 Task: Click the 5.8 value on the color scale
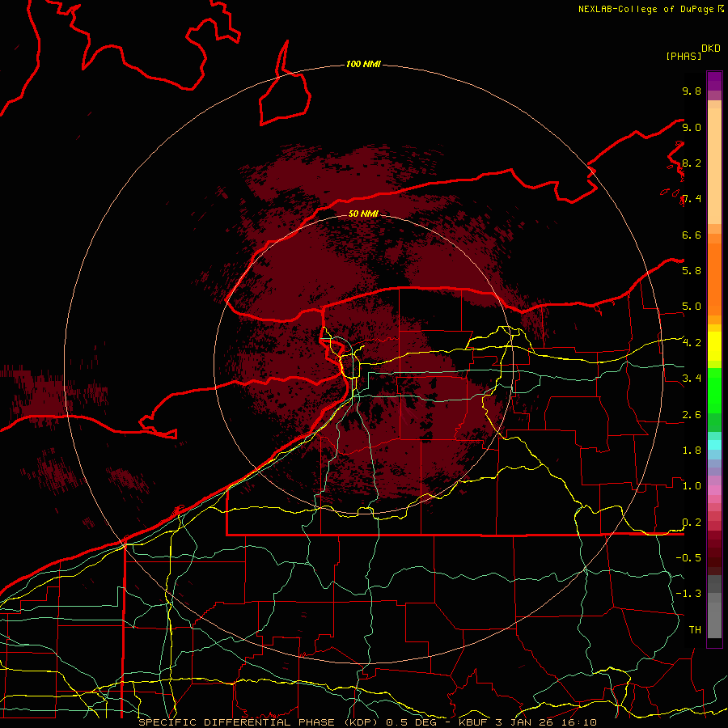point(692,270)
